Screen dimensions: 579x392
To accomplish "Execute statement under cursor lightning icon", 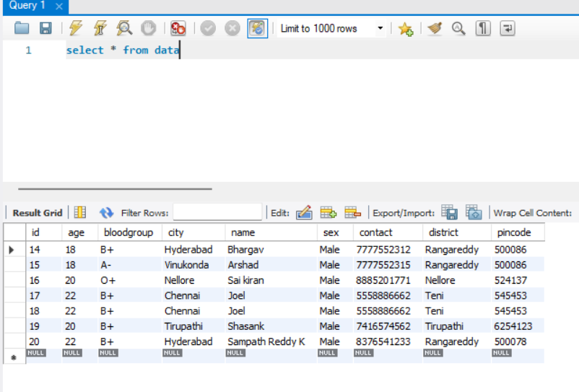I will coord(100,28).
